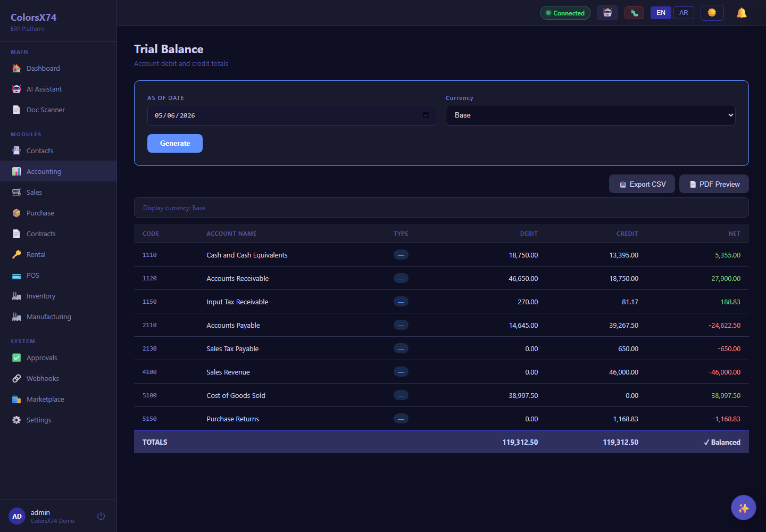The height and width of the screenshot is (532, 766).
Task: Click the Purchase box icon
Action: pyautogui.click(x=16, y=213)
